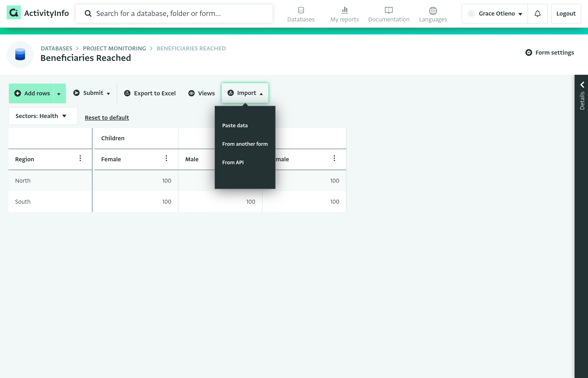Click the Female column three-dot menu under Children

coord(166,158)
